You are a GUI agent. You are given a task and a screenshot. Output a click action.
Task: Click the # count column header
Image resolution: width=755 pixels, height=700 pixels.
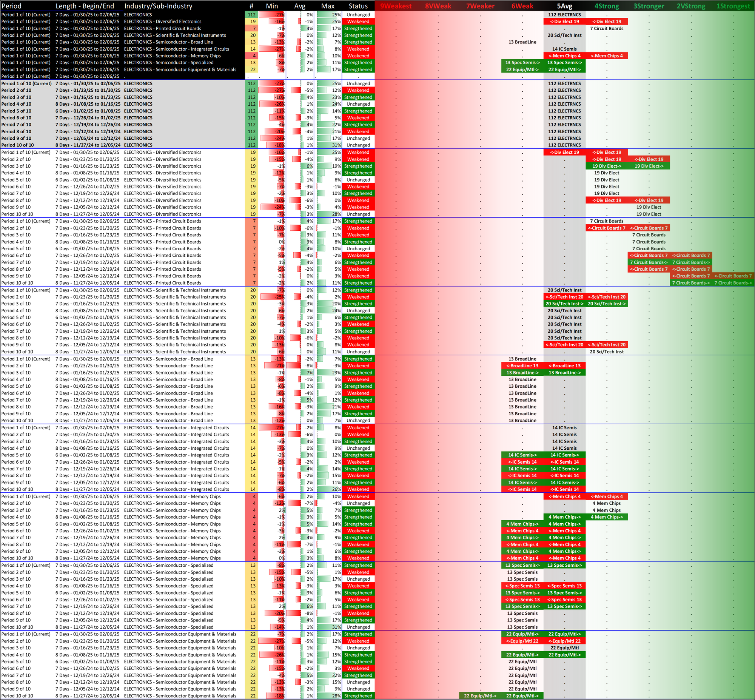[x=251, y=6]
